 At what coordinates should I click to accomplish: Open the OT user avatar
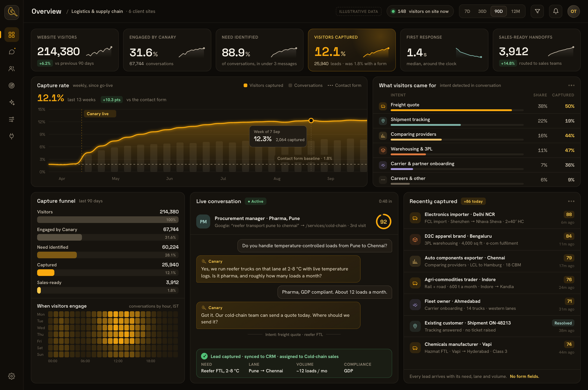coord(573,11)
